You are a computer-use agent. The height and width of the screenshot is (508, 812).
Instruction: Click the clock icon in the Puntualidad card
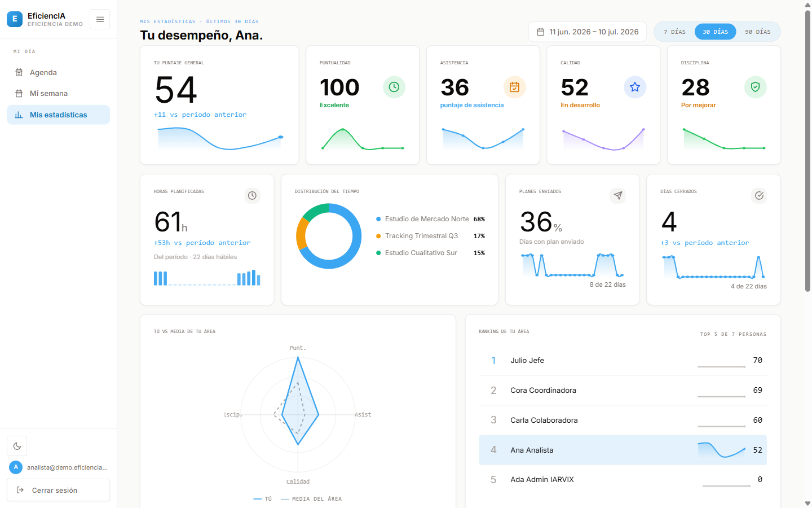click(394, 87)
